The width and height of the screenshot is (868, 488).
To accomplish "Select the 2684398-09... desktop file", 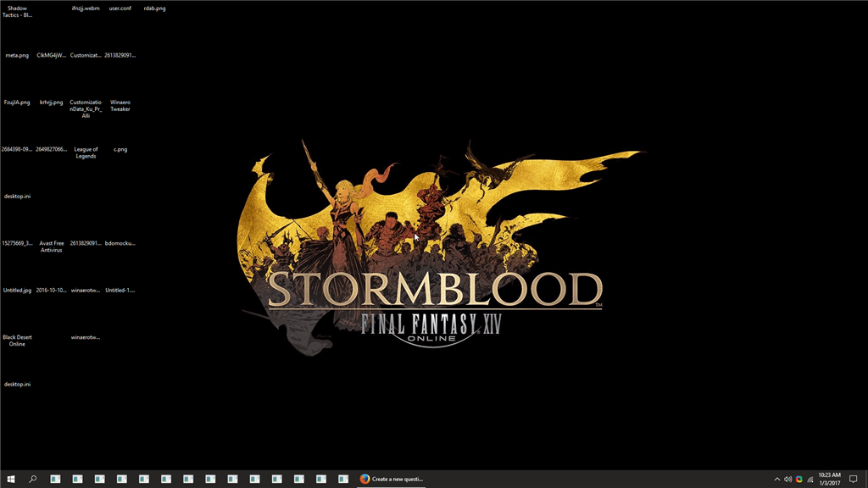I will [17, 149].
